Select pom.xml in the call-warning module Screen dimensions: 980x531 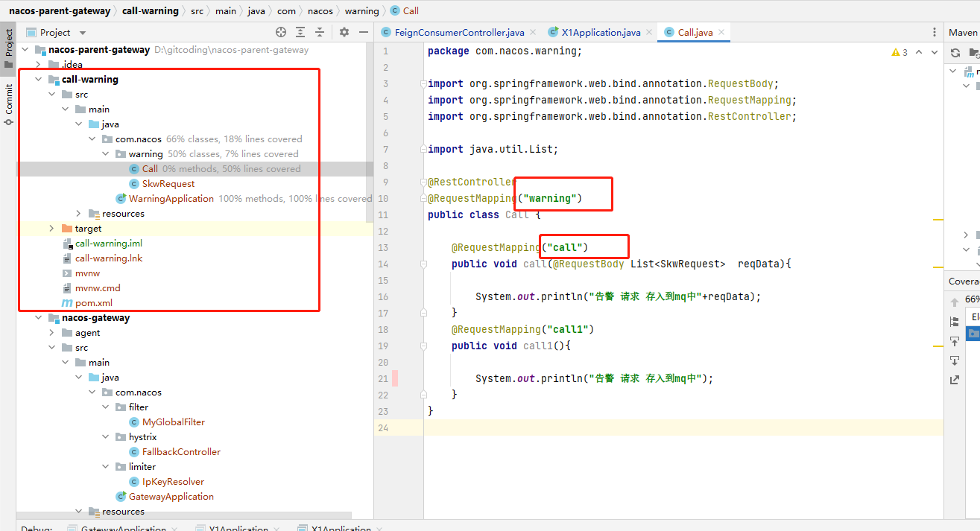pyautogui.click(x=93, y=303)
